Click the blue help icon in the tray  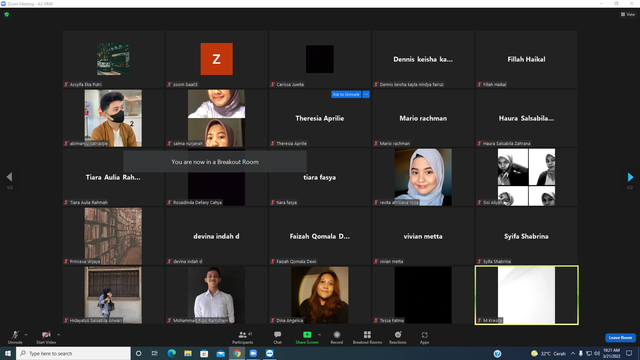tap(497, 353)
